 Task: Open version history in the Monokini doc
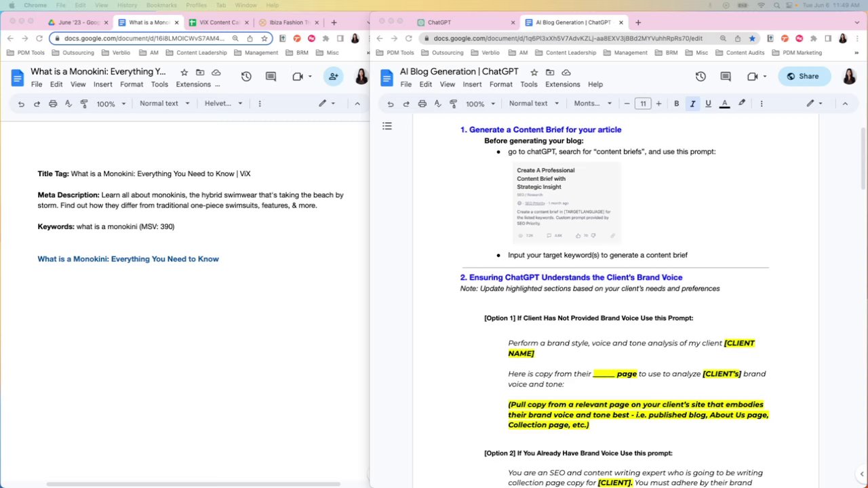[x=246, y=77]
